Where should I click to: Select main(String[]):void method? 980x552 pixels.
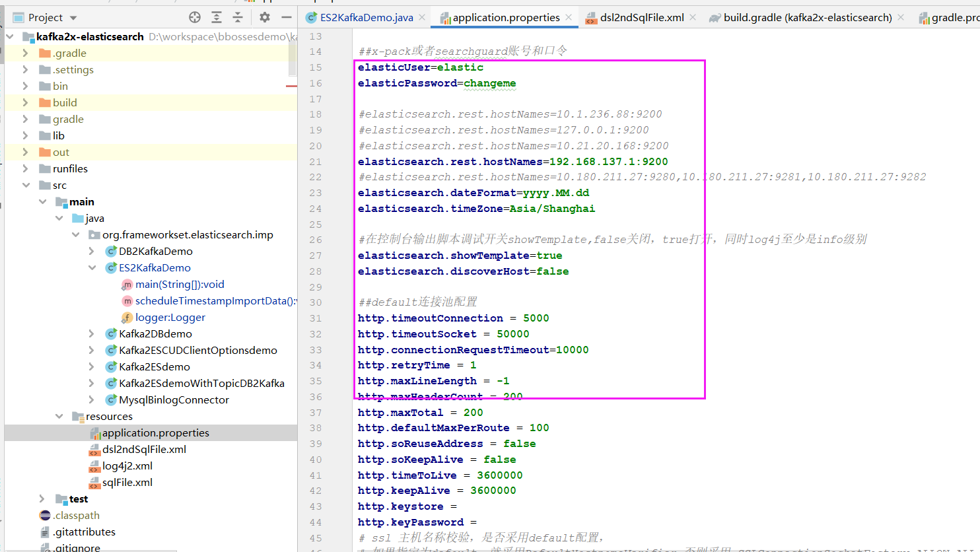click(x=180, y=284)
